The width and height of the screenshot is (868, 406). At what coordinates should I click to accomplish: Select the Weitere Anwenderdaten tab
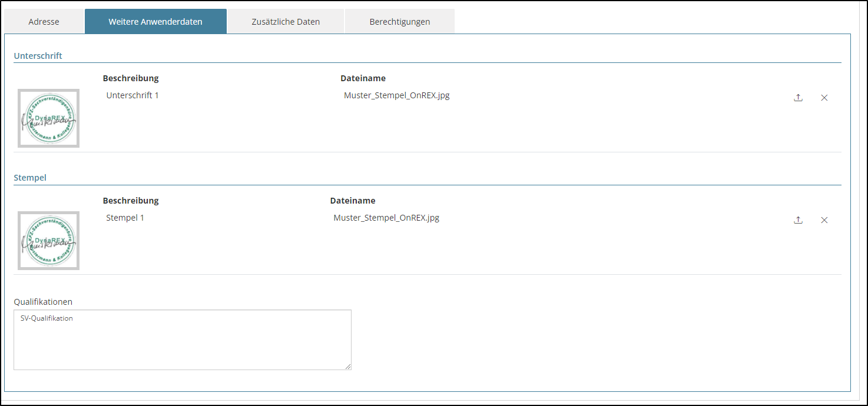155,22
